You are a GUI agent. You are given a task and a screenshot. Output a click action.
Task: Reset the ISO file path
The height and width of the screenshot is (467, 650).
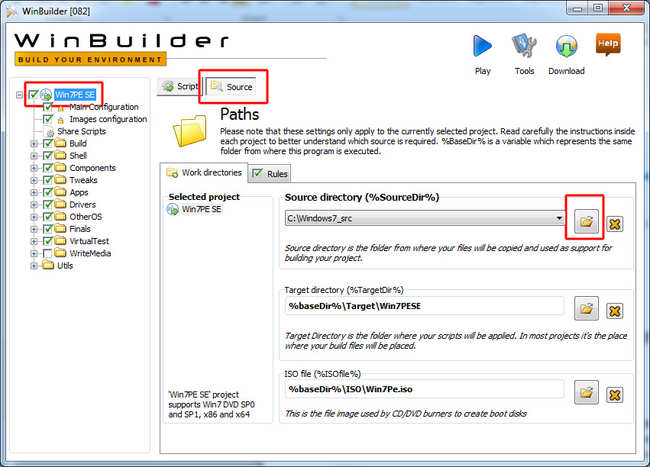(615, 395)
